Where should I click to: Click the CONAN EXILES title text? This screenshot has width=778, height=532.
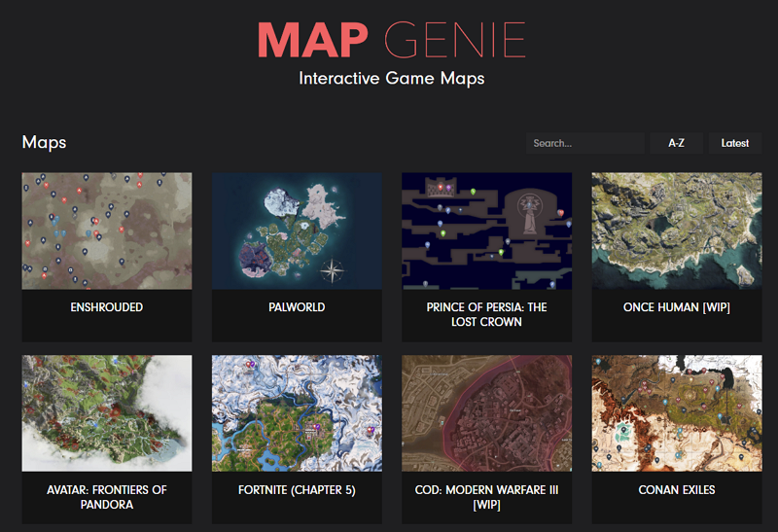(677, 490)
